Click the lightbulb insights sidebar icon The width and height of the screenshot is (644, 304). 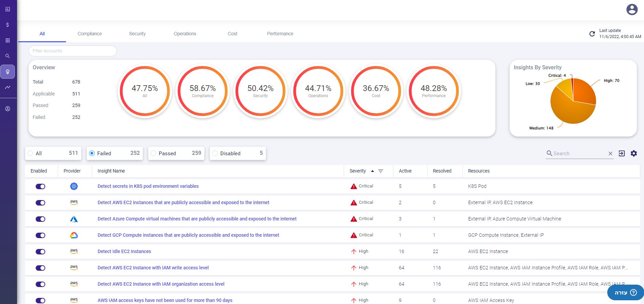pos(7,72)
